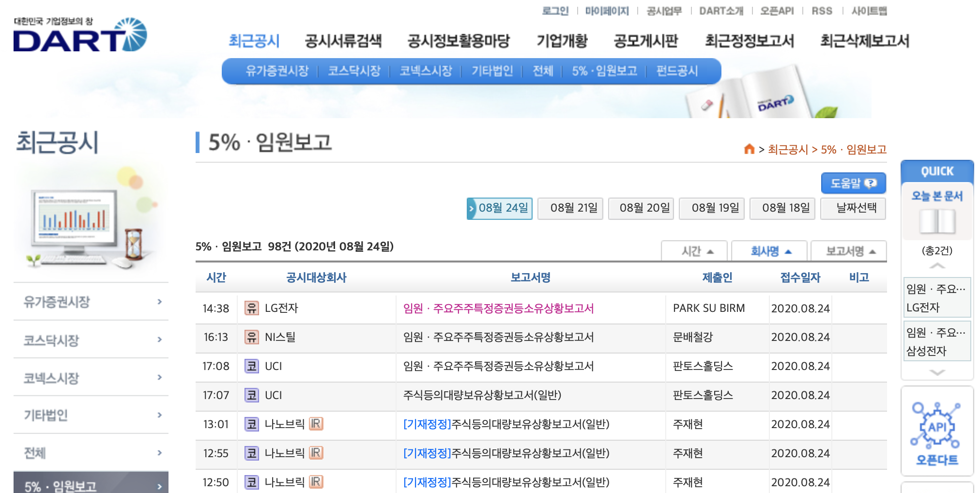The width and height of the screenshot is (980, 493).
Task: Select the 08월 24일 date button
Action: click(500, 208)
